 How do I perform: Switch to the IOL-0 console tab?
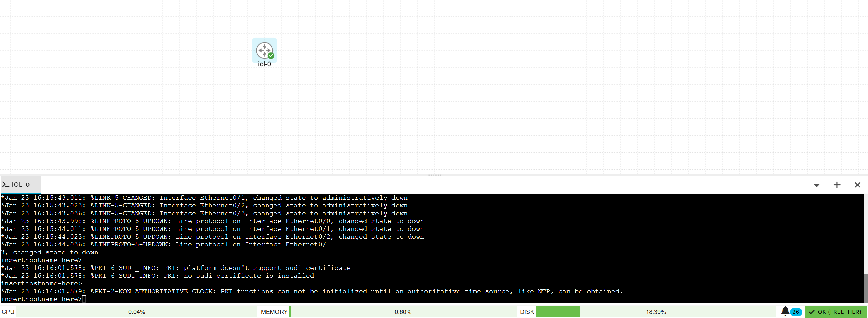click(20, 185)
